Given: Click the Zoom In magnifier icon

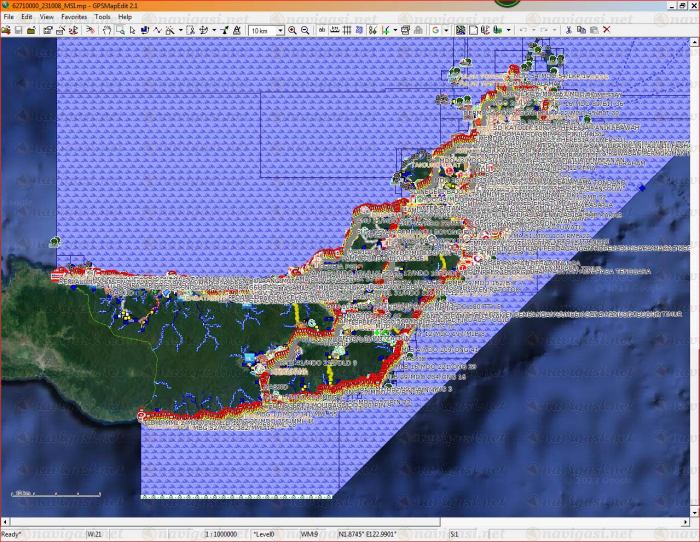Looking at the screenshot, I should pos(292,31).
